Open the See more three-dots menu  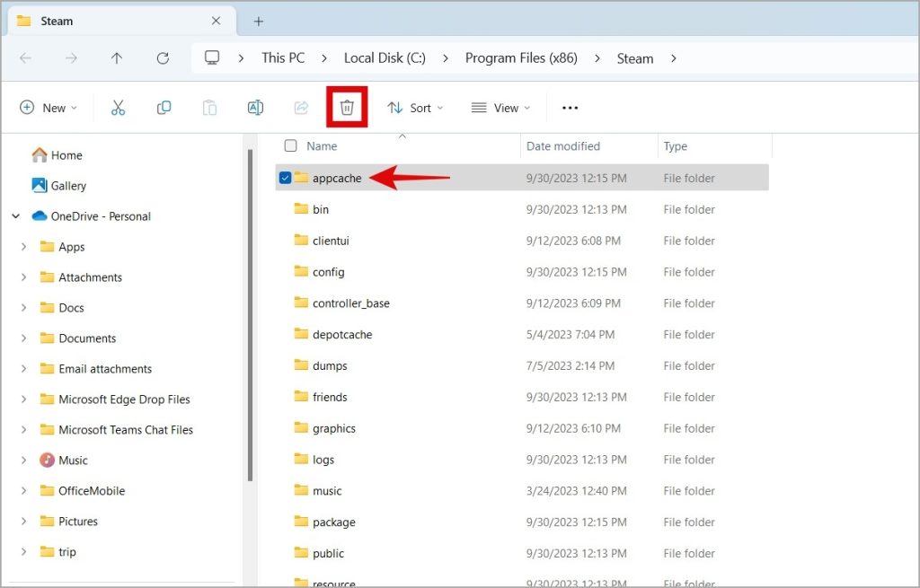[x=570, y=108]
